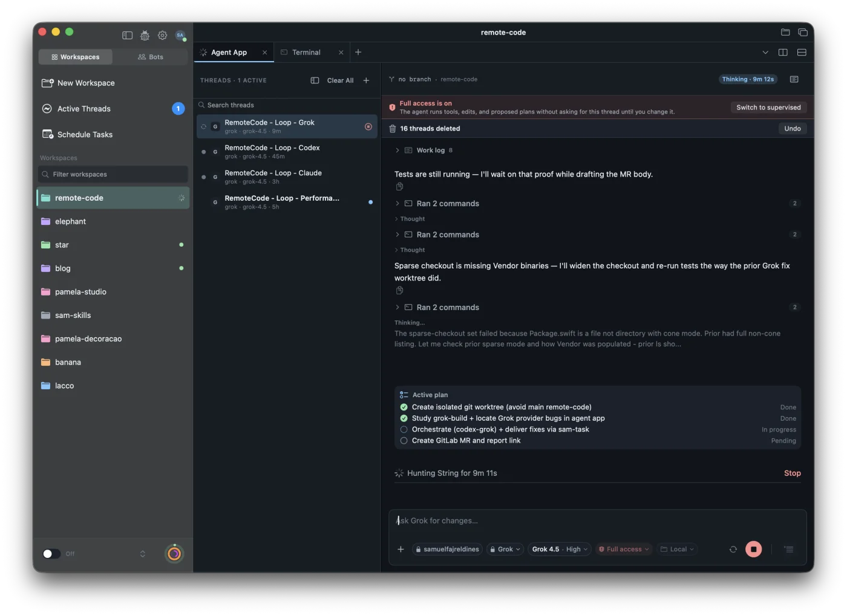Focus the Ask Grok for changes input

pos(598,521)
